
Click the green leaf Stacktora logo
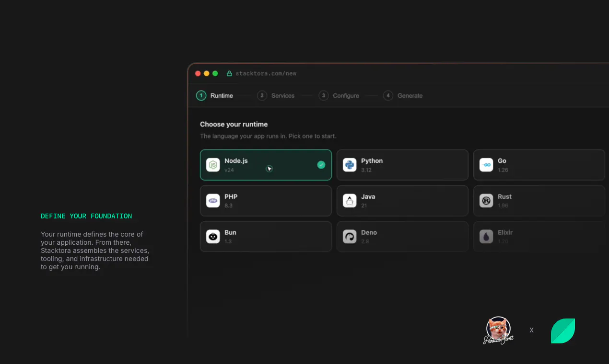(563, 331)
